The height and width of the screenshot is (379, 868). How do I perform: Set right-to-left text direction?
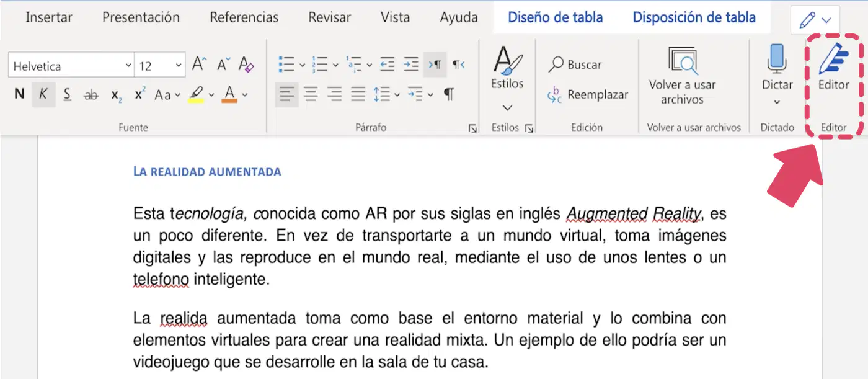(458, 64)
